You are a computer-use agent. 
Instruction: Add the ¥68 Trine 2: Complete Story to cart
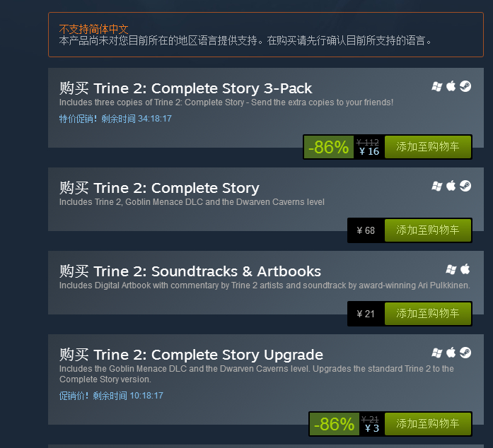point(427,230)
